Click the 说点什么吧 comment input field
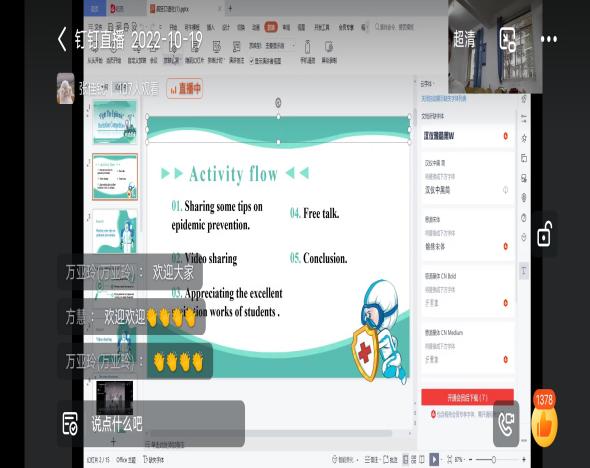 tap(164, 424)
